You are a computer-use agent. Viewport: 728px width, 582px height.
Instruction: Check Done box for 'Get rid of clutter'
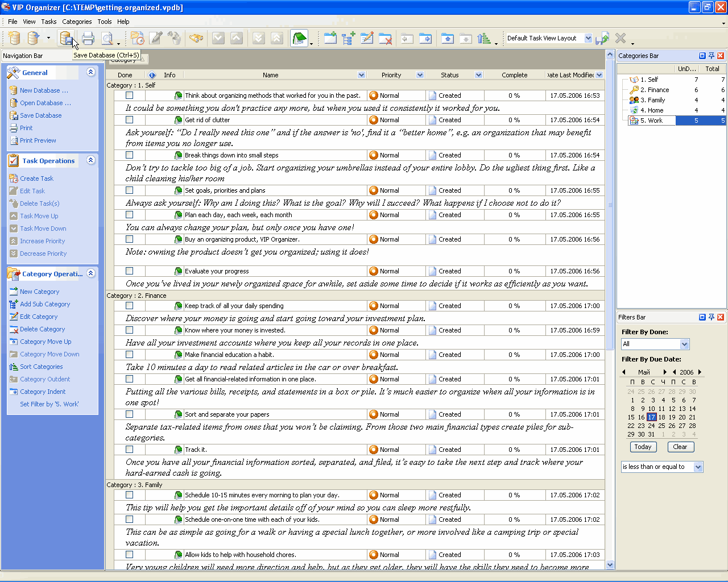[x=130, y=120]
